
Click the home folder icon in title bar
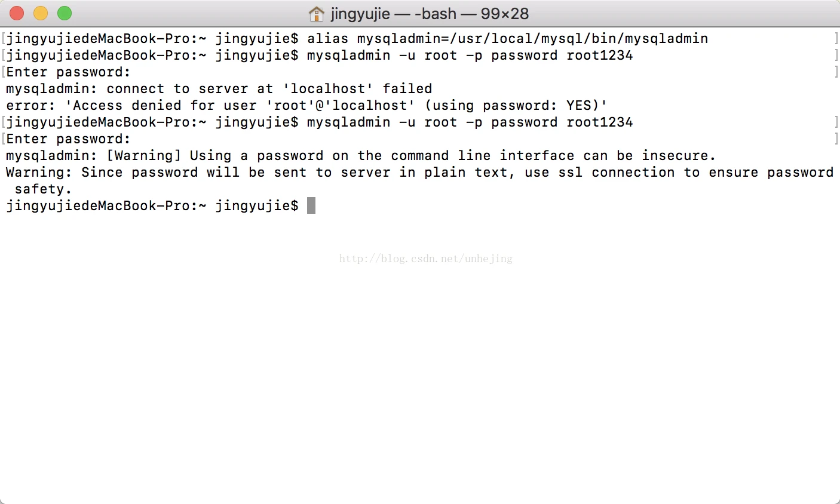point(316,13)
